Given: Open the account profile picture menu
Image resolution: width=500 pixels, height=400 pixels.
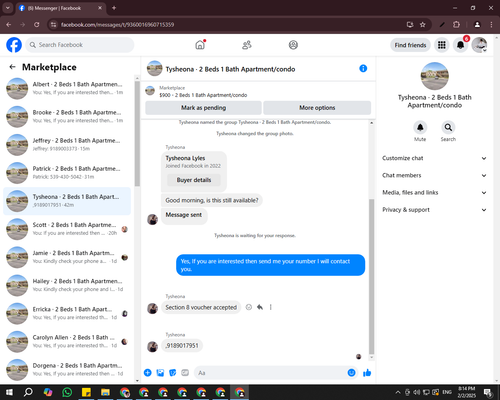Looking at the screenshot, I should (x=479, y=45).
